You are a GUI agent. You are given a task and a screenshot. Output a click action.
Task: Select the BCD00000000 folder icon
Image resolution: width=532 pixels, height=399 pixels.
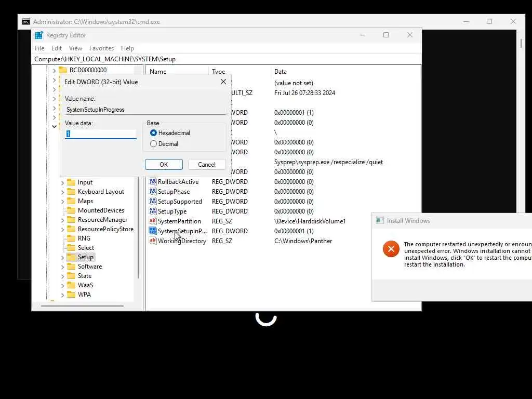tap(63, 70)
